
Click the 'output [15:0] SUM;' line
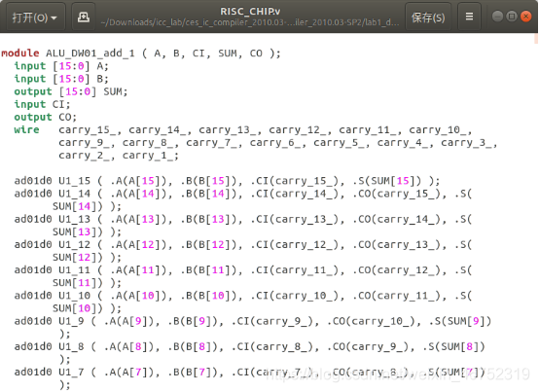[x=71, y=91]
